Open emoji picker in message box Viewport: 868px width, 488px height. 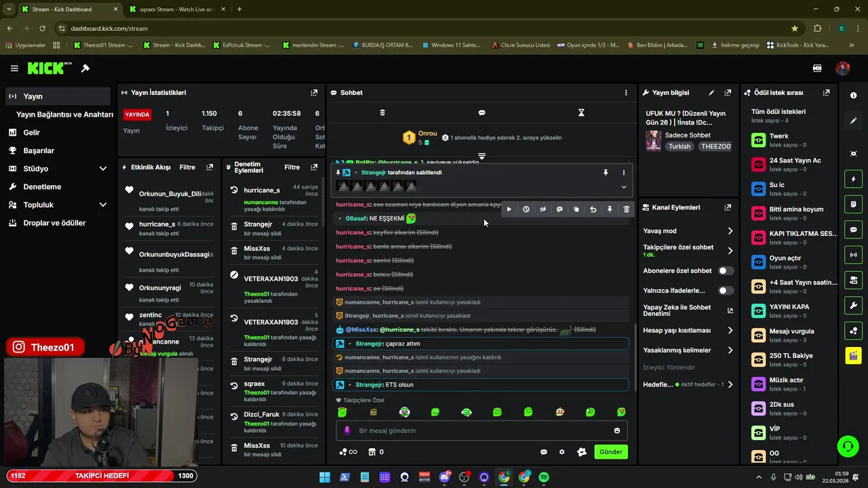617,430
